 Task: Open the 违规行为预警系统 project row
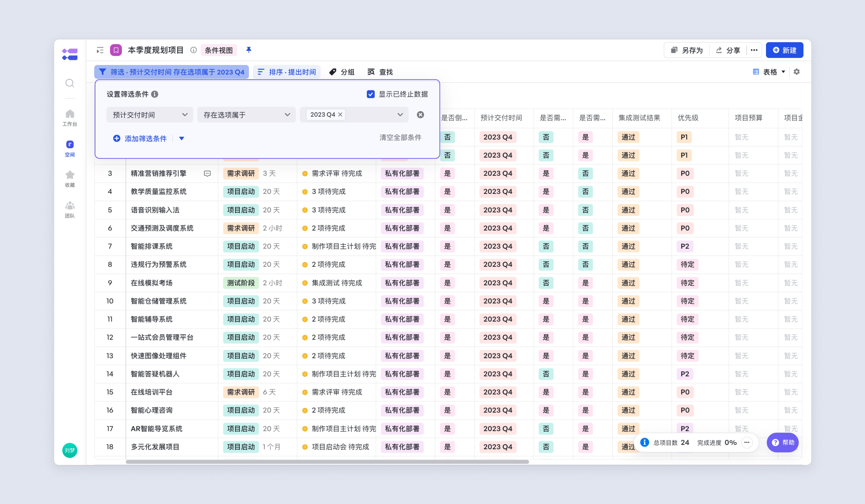(159, 264)
